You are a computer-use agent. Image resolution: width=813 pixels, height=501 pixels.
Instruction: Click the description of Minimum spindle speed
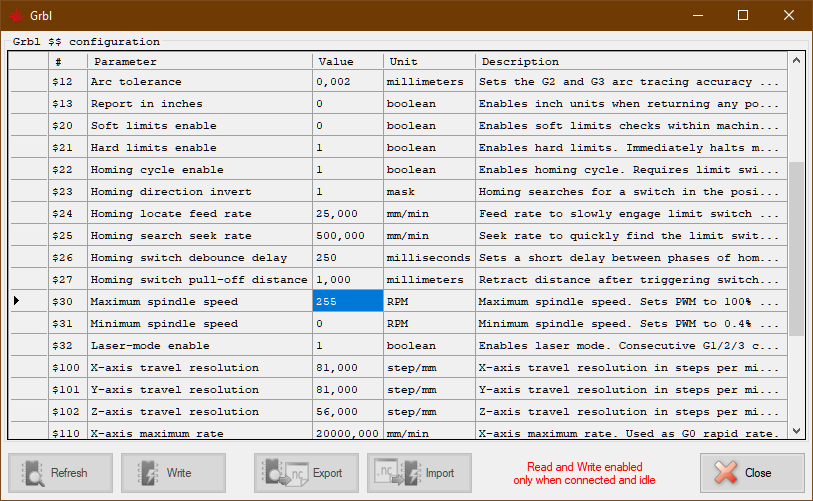[631, 324]
